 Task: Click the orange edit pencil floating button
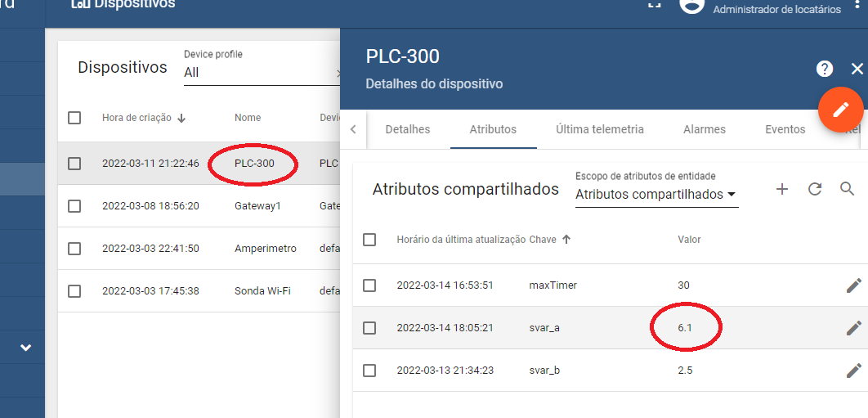(840, 110)
